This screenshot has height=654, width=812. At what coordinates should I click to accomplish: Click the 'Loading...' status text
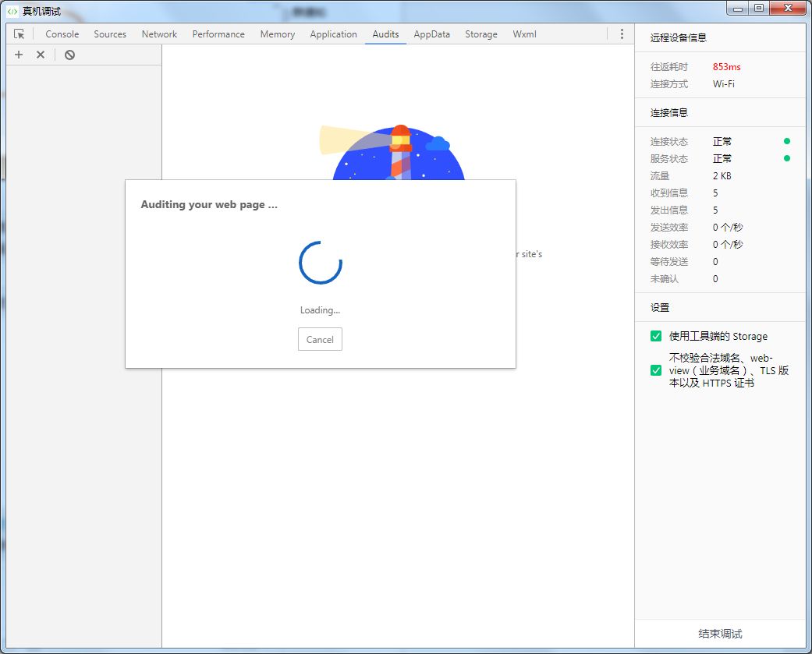[320, 310]
